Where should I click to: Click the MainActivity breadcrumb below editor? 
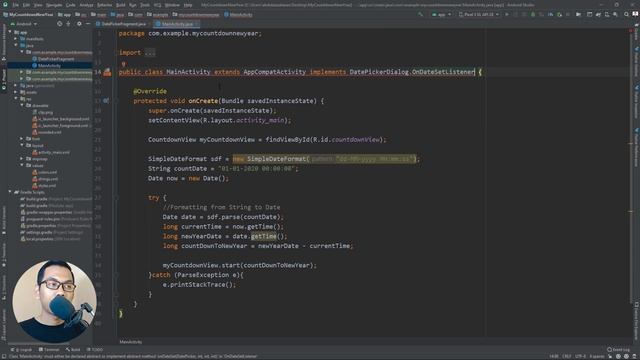pyautogui.click(x=131, y=342)
